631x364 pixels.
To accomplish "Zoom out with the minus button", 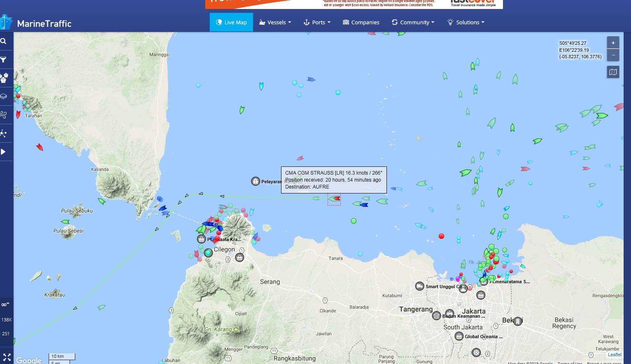I will pyautogui.click(x=613, y=55).
